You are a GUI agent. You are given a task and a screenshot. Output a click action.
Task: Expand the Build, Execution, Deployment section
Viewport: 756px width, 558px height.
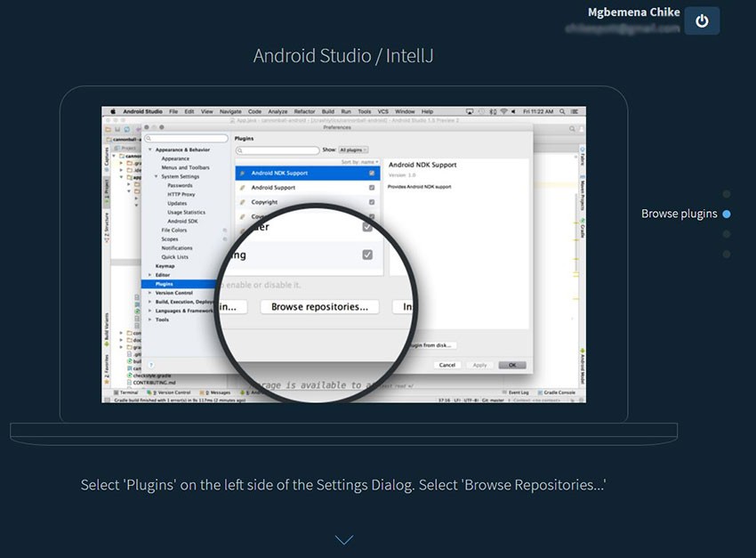tap(150, 302)
